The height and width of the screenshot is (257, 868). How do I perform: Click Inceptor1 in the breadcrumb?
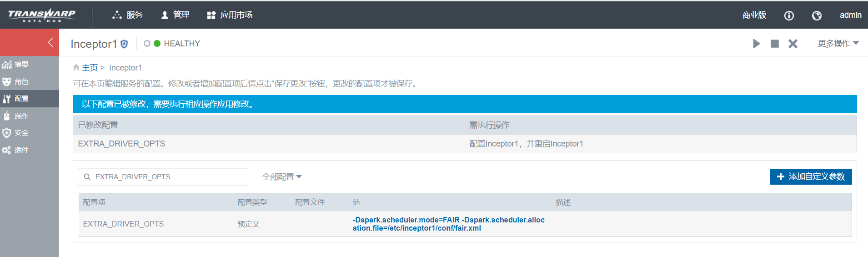click(x=125, y=68)
